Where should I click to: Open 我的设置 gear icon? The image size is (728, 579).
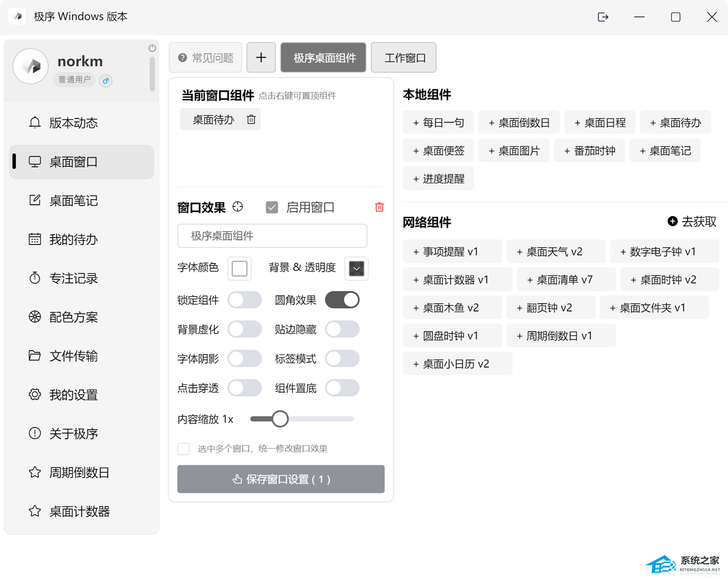pyautogui.click(x=35, y=394)
